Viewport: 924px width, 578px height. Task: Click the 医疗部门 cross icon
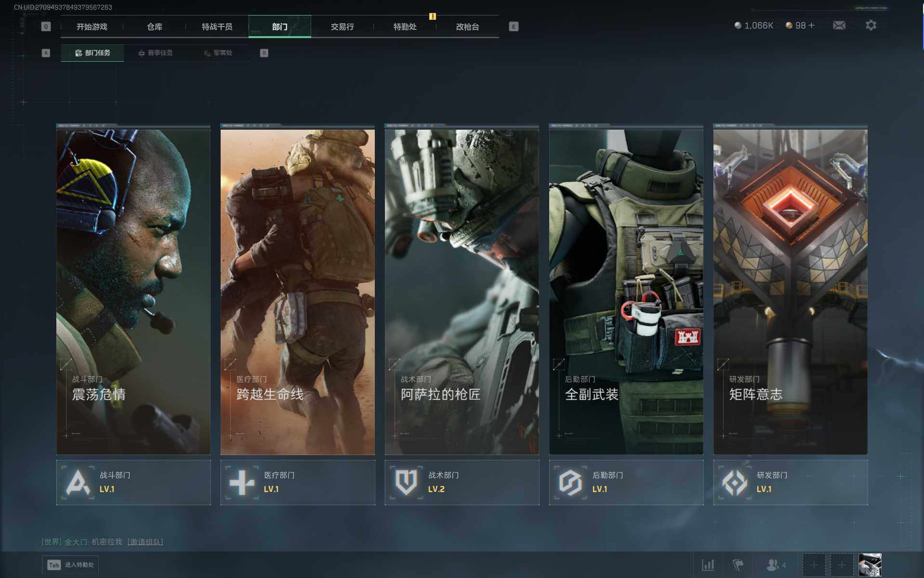[242, 483]
